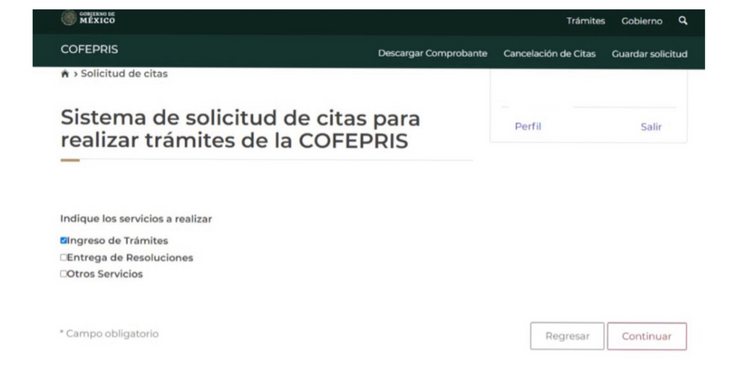The image size is (740, 370).
Task: Select the 'Indique los servicios a realizar' label
Action: (136, 219)
